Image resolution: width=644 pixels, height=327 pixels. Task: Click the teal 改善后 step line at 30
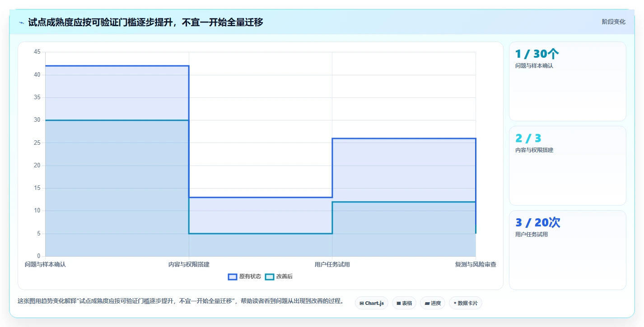[117, 120]
